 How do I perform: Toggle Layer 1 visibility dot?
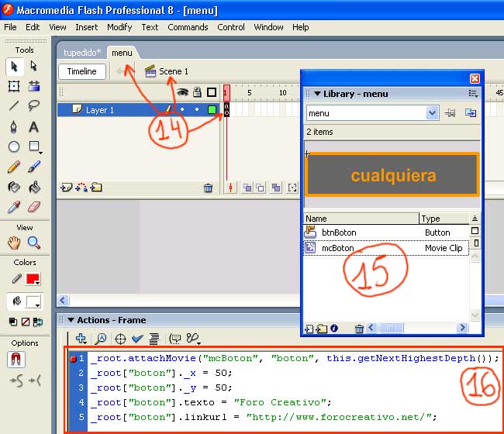point(182,109)
